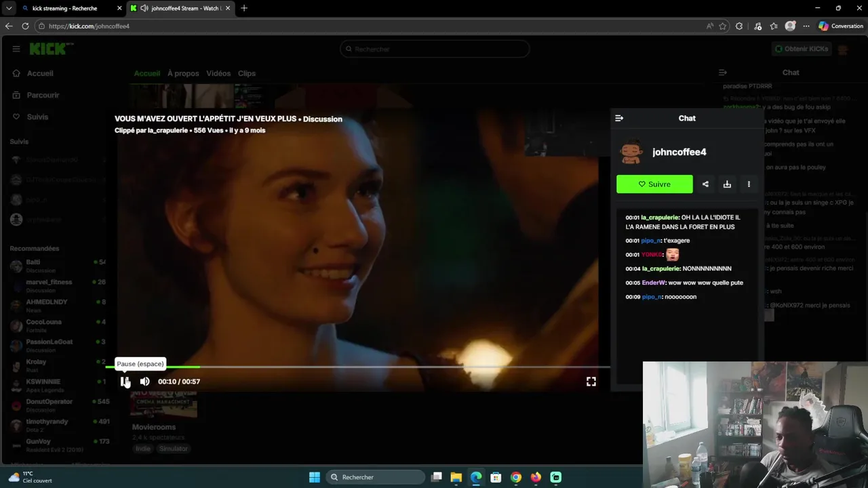
Task: Focus the Kick Rechercher search field
Action: [435, 49]
